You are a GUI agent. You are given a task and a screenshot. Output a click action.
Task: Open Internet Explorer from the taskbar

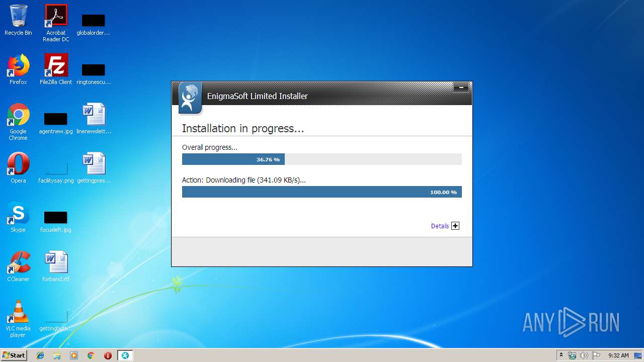(x=40, y=355)
